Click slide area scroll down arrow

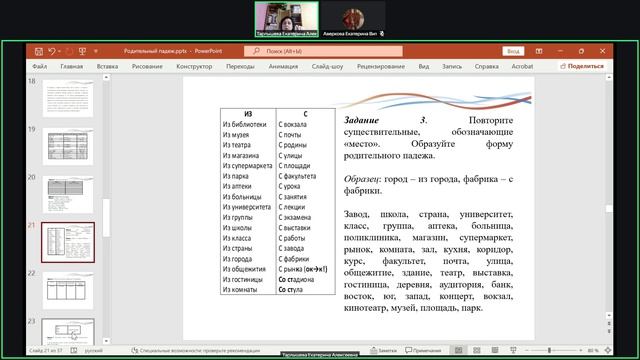[609, 315]
